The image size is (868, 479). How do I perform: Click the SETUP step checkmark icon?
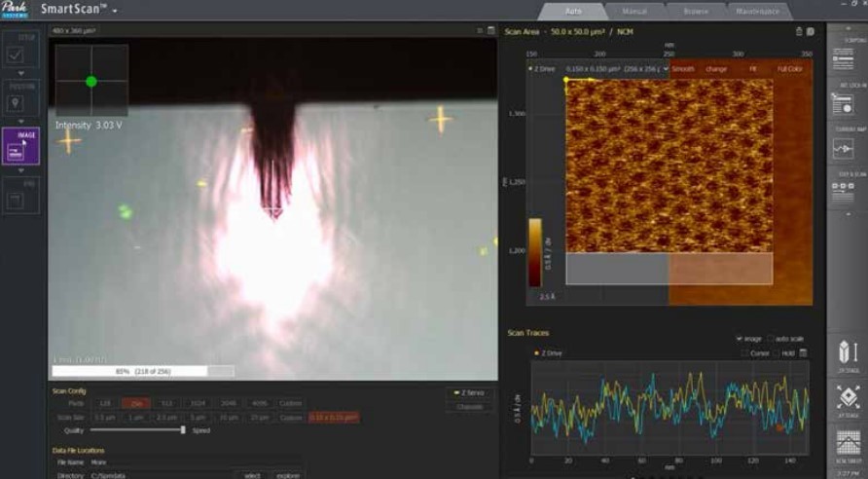click(x=15, y=55)
